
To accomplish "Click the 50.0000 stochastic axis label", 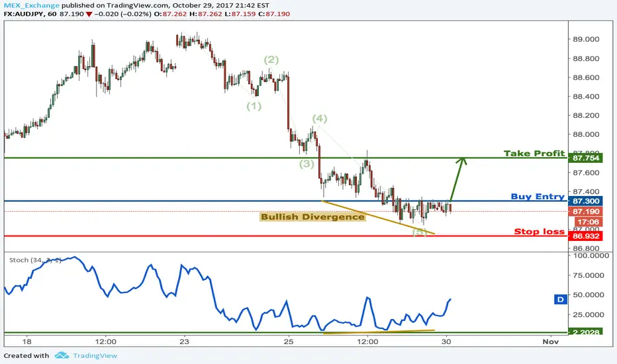I will 589,295.
